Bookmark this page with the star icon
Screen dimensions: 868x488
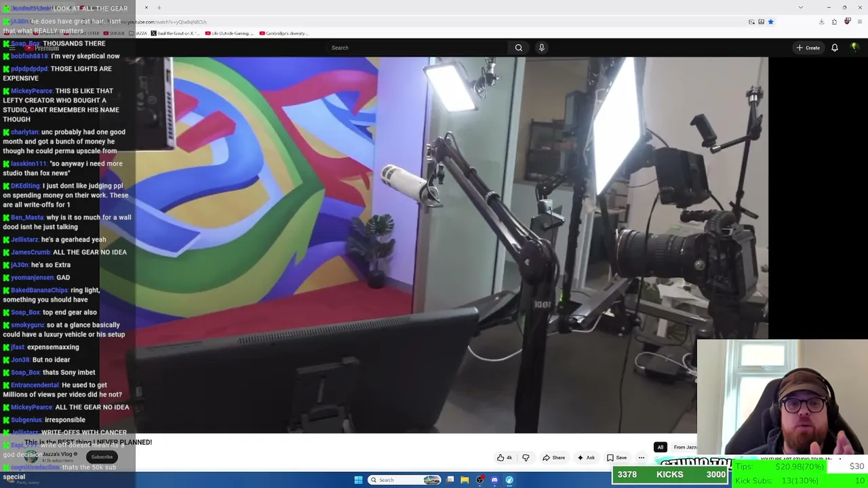pos(770,22)
